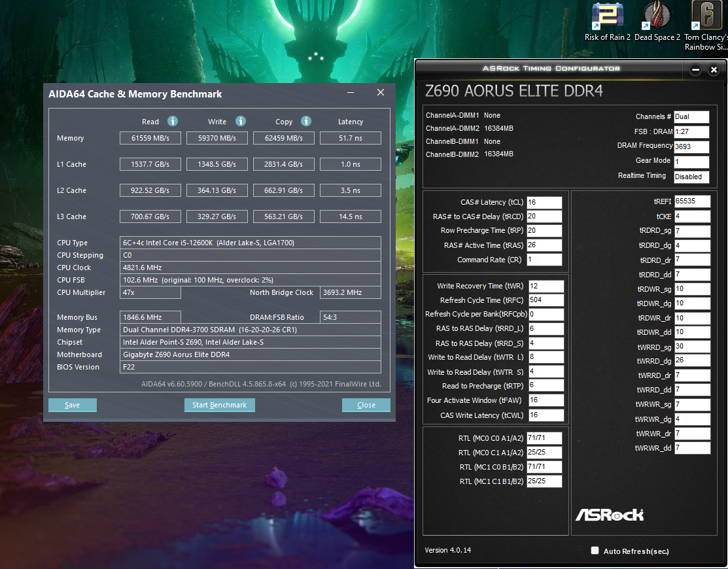Click the tWRRD_sg value field
728x569 pixels.
[692, 347]
